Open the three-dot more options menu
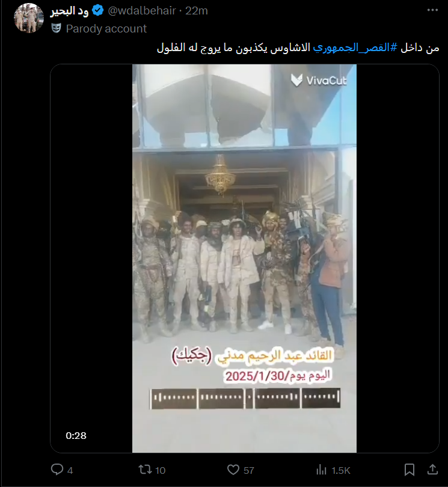The image size is (448, 487). (x=432, y=10)
